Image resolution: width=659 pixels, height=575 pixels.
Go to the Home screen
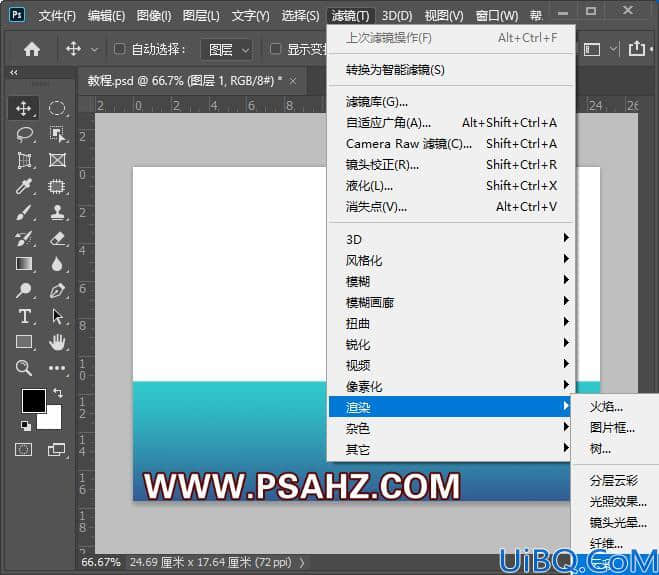click(32, 49)
